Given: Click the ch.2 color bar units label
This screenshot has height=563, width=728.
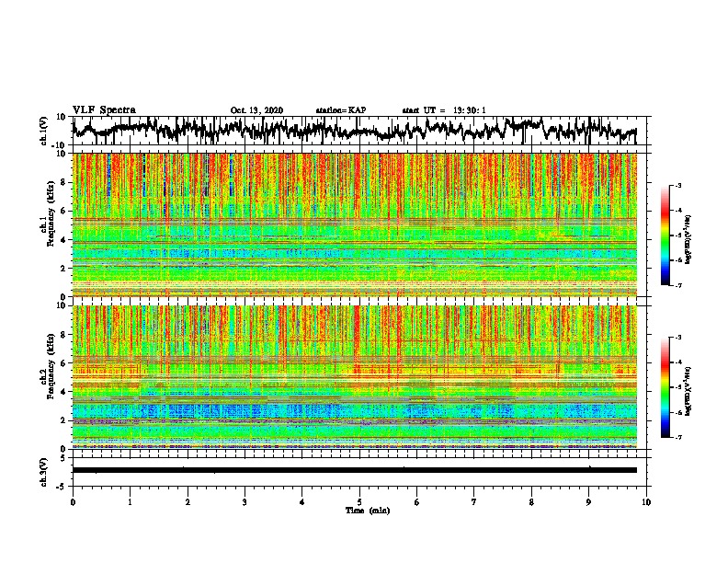Looking at the screenshot, I should [x=688, y=391].
